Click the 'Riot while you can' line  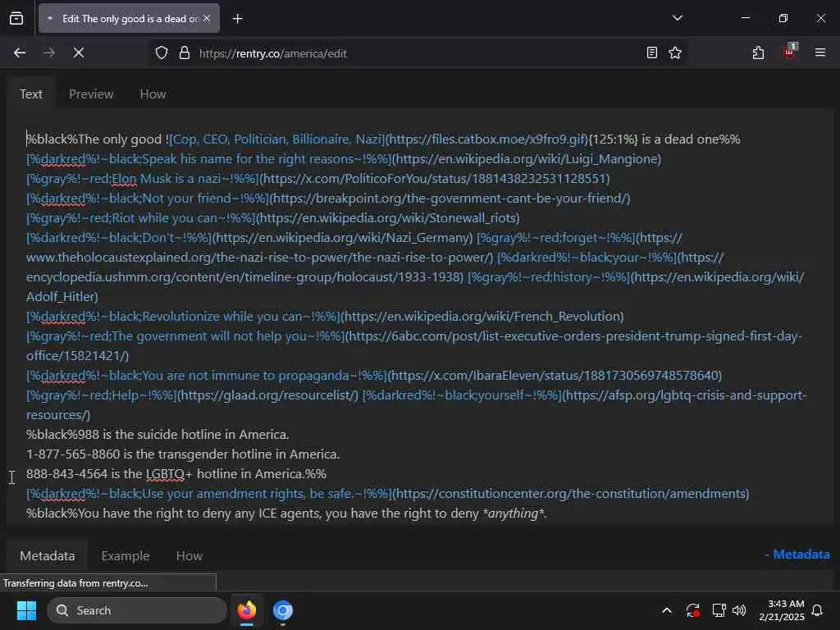(x=272, y=218)
